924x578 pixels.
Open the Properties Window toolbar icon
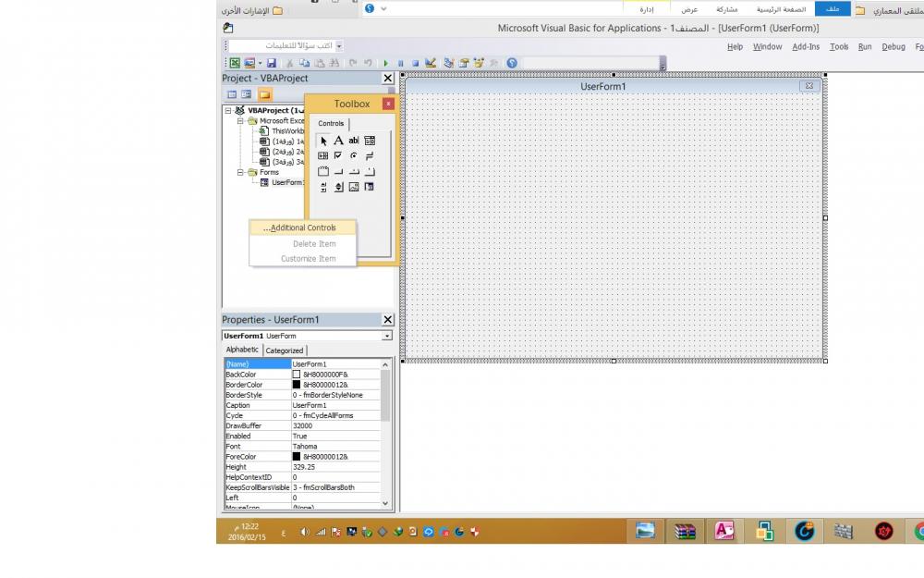[x=464, y=63]
